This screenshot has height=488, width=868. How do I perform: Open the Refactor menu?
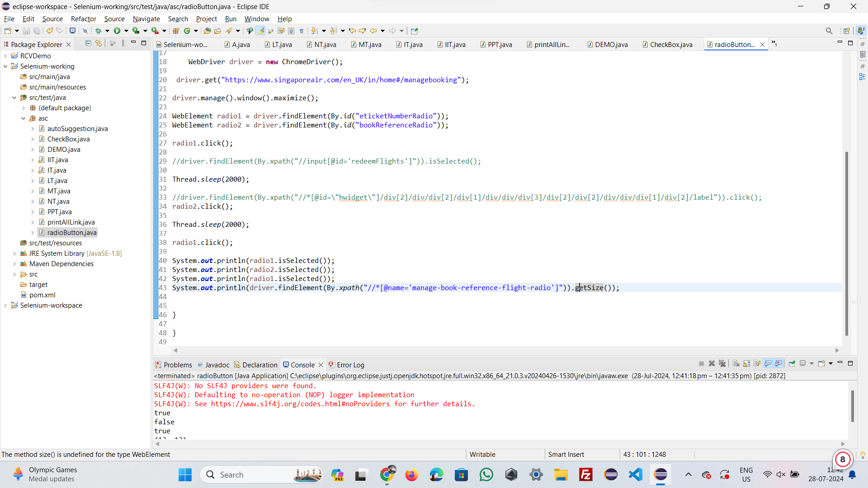point(83,19)
